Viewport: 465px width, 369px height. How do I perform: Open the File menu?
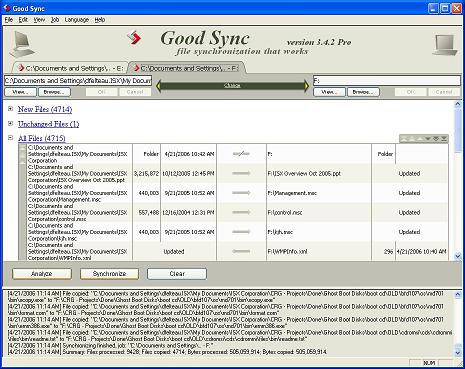(9, 20)
